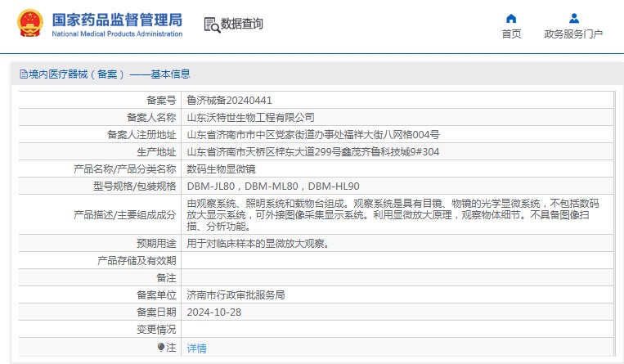
Task: Open the 首页 navigation item
Action: click(x=511, y=34)
